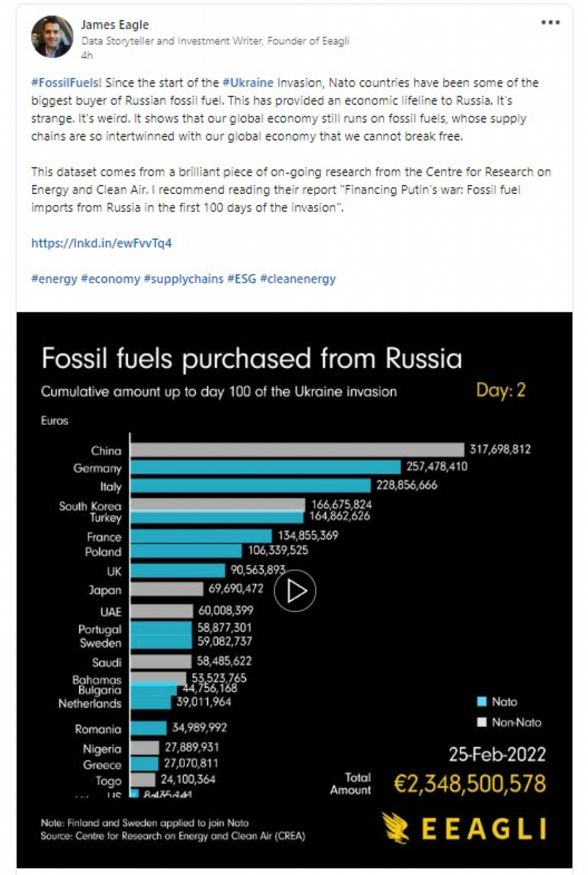Open the #energy hashtag
The image size is (588, 875).
54,278
